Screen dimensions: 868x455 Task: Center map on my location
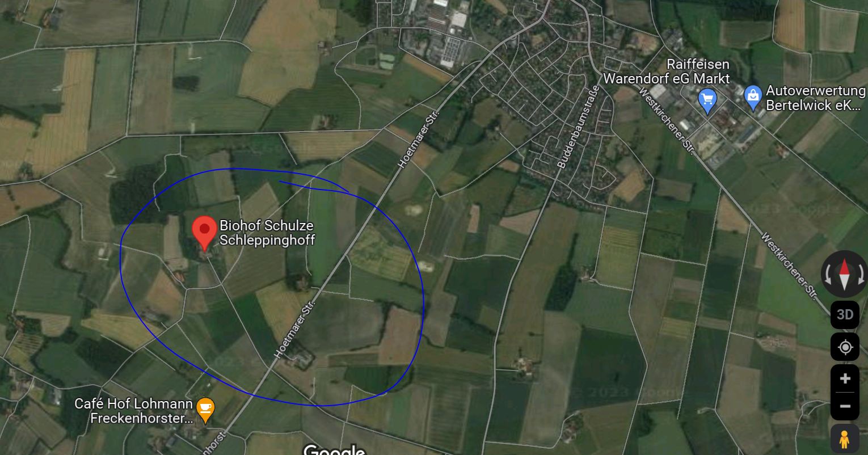coord(845,347)
